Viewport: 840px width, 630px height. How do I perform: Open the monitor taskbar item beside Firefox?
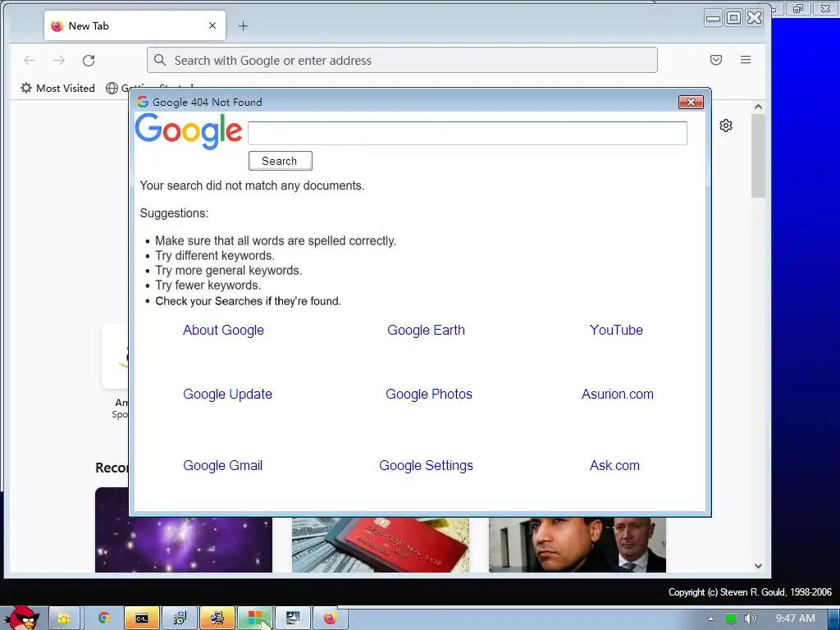pos(293,619)
